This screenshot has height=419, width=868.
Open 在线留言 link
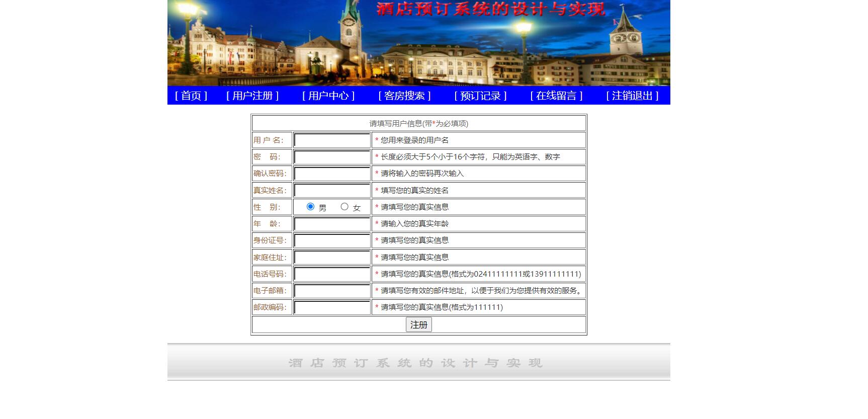(x=556, y=96)
